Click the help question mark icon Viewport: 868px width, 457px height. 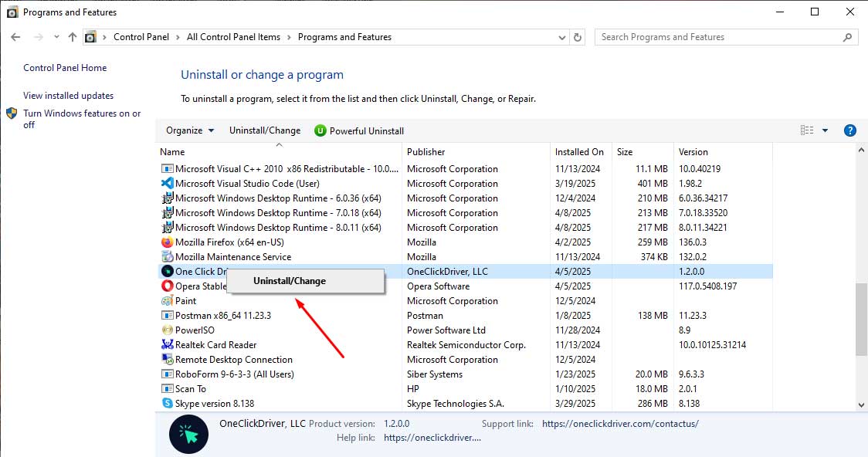pyautogui.click(x=850, y=130)
